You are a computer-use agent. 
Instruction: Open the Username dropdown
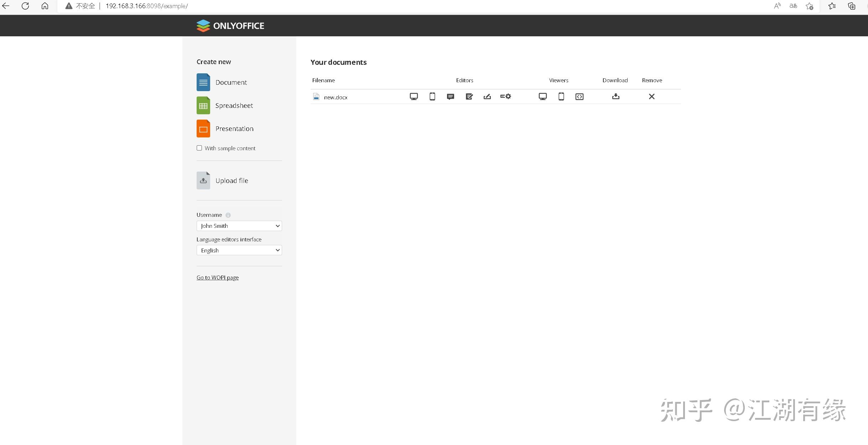coord(239,226)
